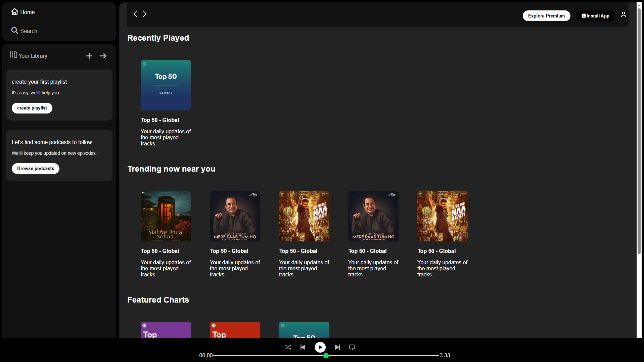The height and width of the screenshot is (362, 644).
Task: Click Top 50 - Global title under Mahiye cover
Action: 160,251
